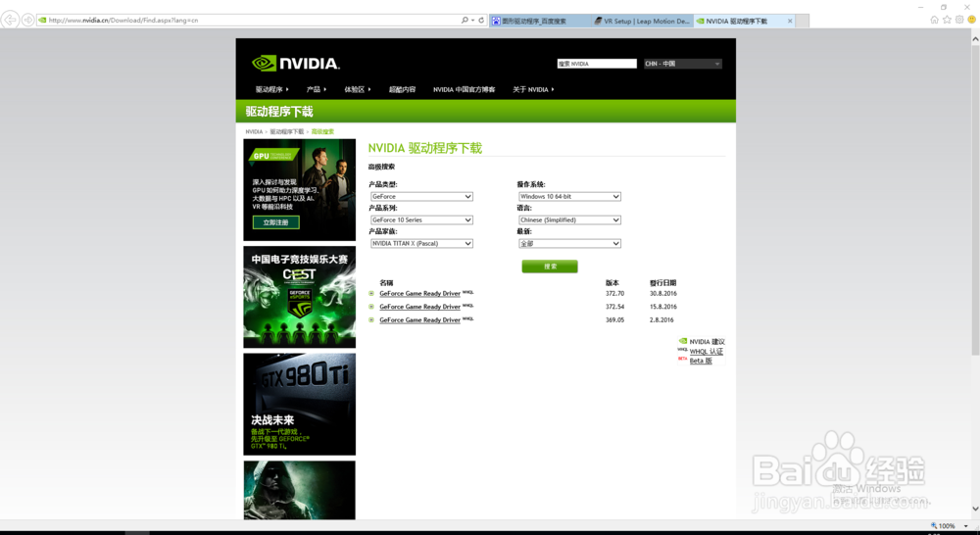Click the 搜索 NVIDIA search box
The width and height of the screenshot is (980, 535).
coord(597,64)
